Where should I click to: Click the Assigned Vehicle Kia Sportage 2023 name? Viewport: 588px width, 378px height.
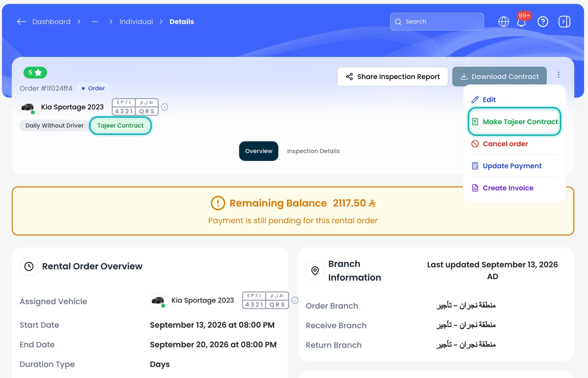pos(202,300)
